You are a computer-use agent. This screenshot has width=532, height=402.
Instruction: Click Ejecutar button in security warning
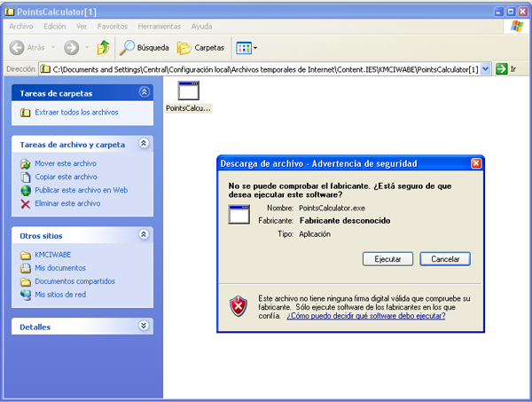point(387,259)
